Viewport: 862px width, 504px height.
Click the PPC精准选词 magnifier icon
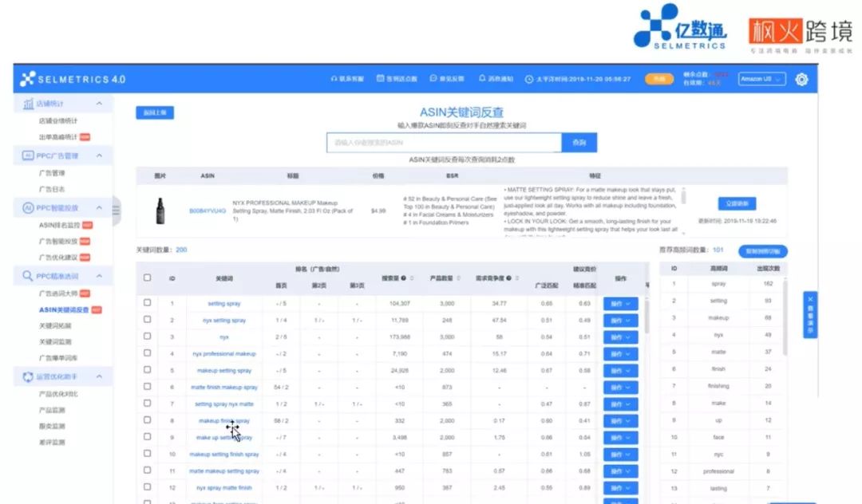click(x=28, y=277)
